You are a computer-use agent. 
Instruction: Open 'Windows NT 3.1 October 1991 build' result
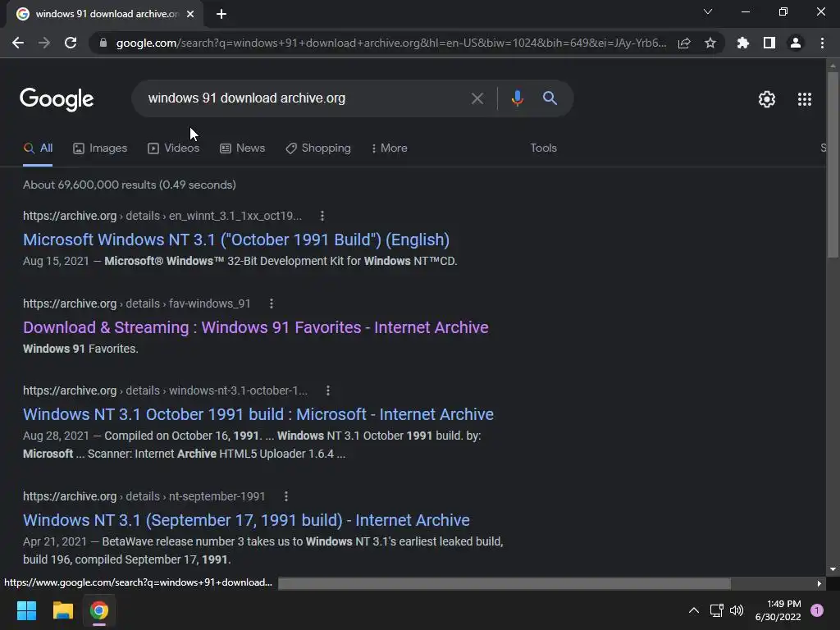pyautogui.click(x=258, y=414)
